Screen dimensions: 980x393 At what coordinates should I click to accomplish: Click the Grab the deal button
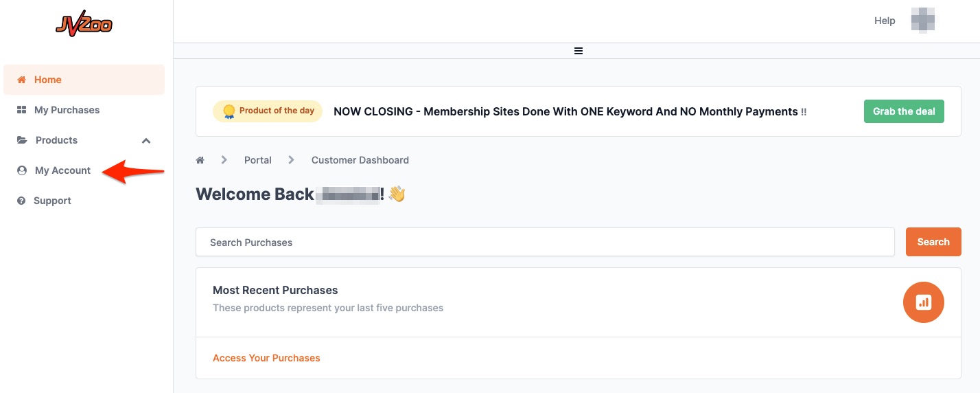tap(904, 111)
